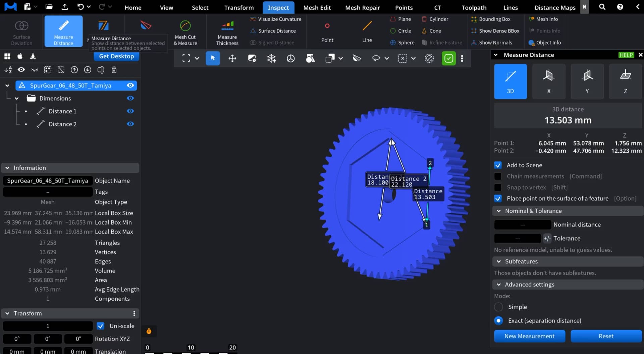Image resolution: width=644 pixels, height=354 pixels.
Task: Open the Surface Deviation tool
Action: pyautogui.click(x=22, y=32)
